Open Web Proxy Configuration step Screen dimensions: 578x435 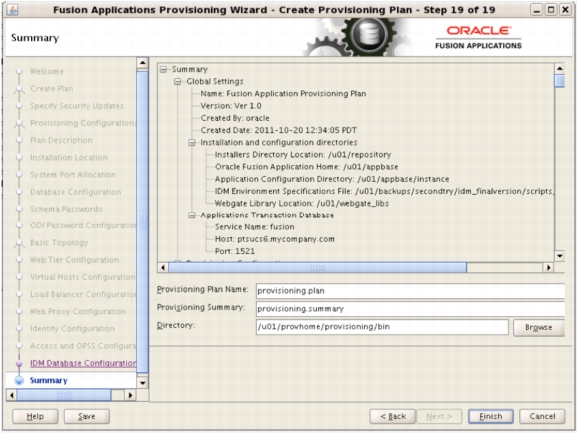pyautogui.click(x=78, y=312)
